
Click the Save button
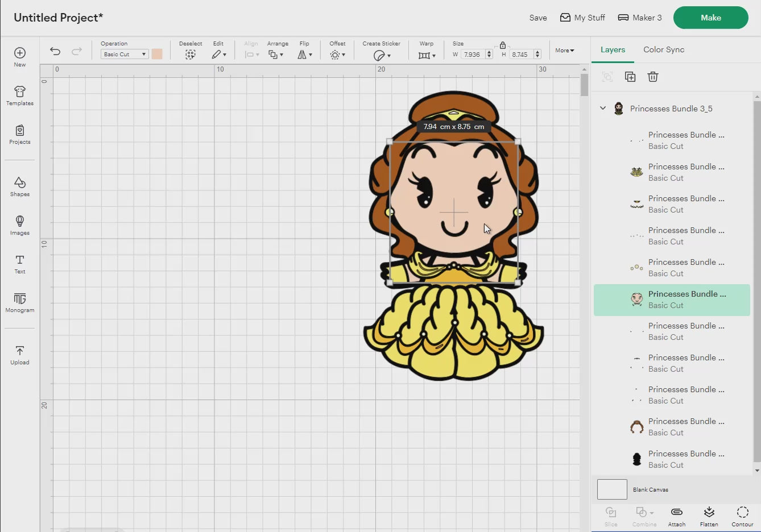tap(538, 18)
